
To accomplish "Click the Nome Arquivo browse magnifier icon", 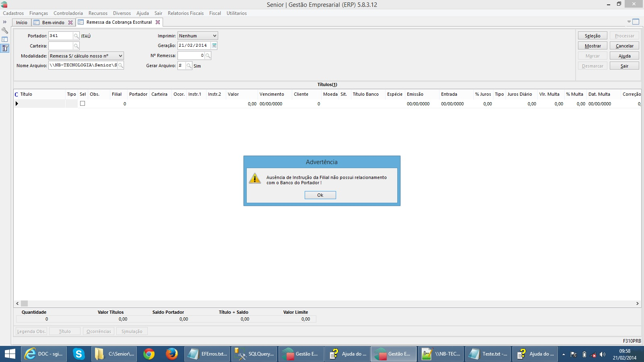I will (120, 66).
